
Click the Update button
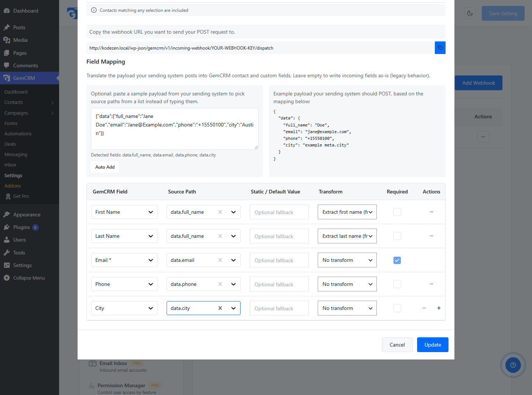(x=433, y=345)
